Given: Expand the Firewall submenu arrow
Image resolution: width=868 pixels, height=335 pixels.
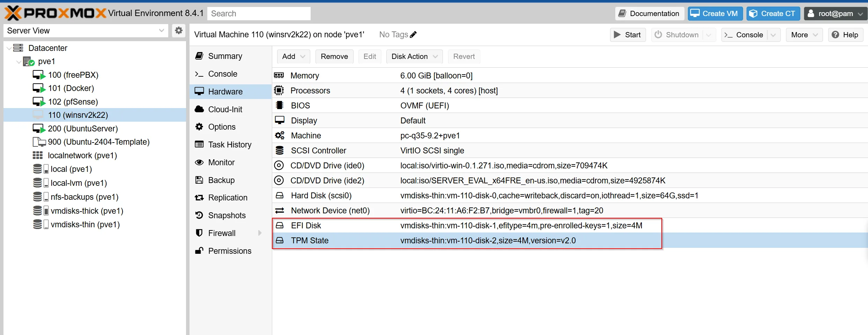Looking at the screenshot, I should 260,233.
